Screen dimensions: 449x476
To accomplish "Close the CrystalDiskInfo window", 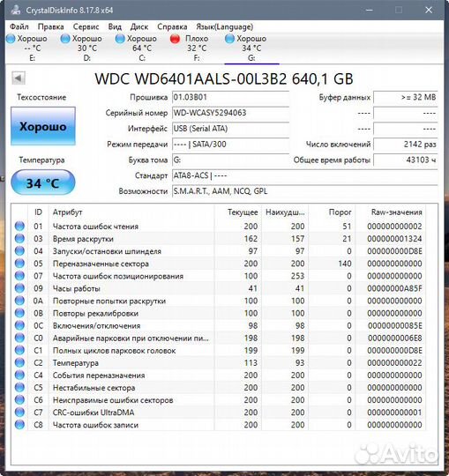I will pyautogui.click(x=429, y=10).
